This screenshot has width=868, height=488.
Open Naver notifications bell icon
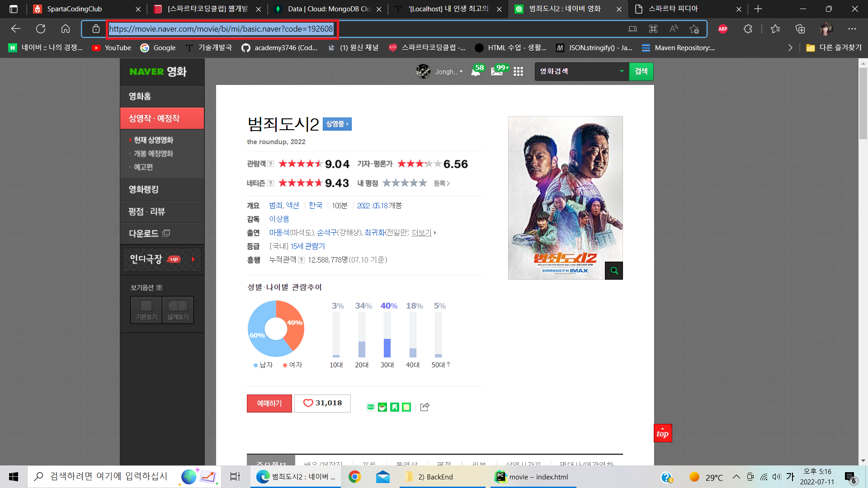(x=476, y=71)
